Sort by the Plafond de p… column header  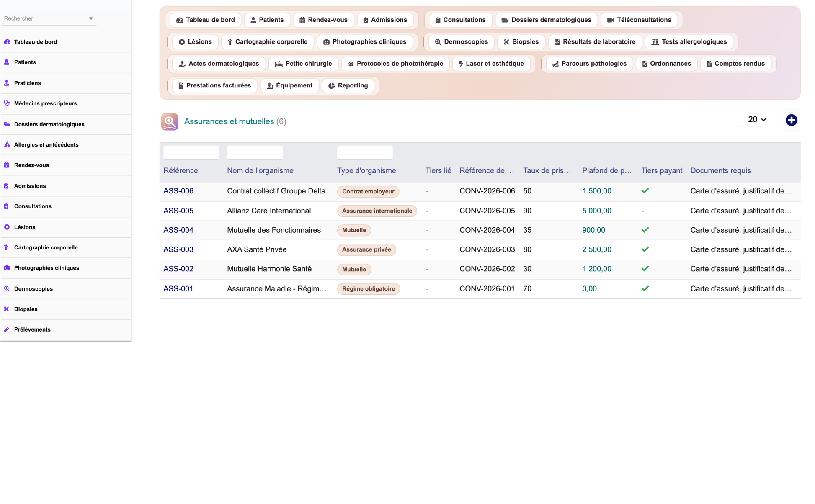[x=607, y=171]
